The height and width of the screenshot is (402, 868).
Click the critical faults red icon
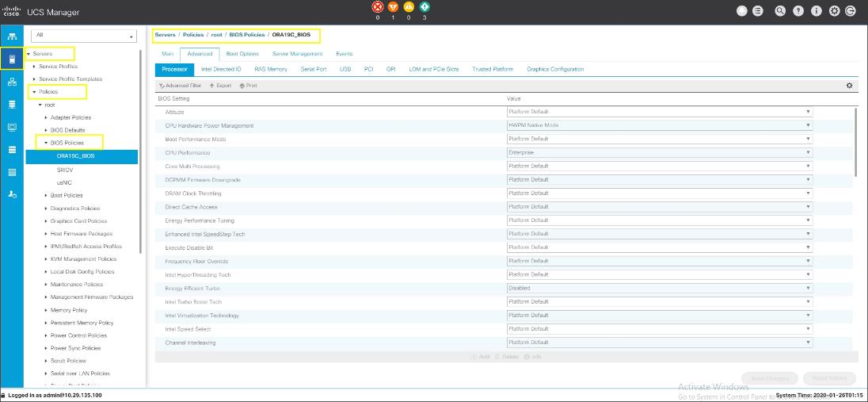[x=378, y=7]
